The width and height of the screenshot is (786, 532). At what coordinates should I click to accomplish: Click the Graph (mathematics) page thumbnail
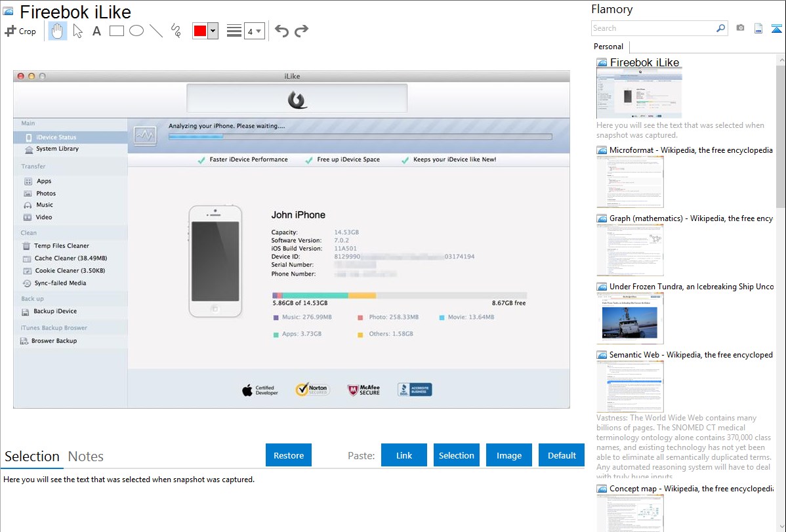click(630, 250)
